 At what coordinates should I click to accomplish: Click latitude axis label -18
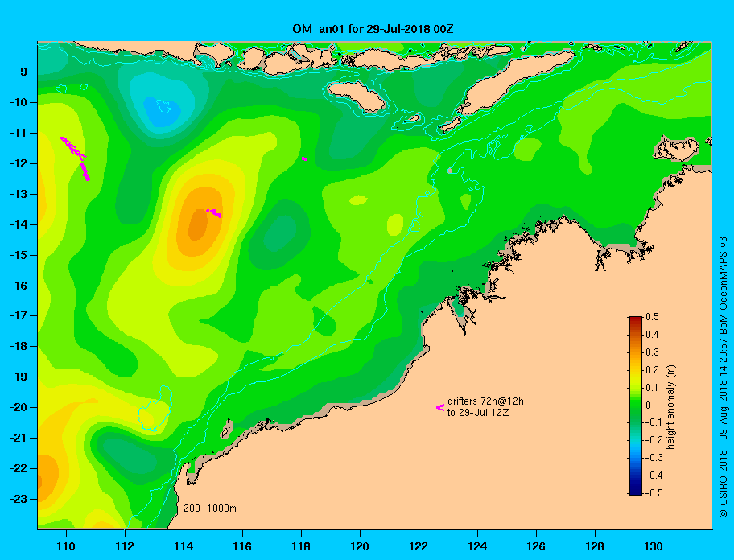[x=18, y=347]
